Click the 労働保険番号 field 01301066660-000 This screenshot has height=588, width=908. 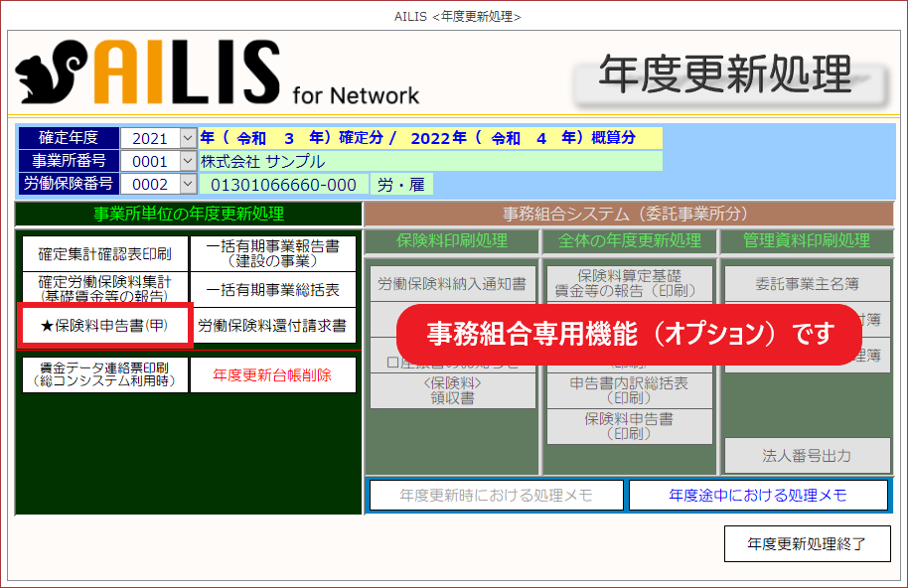click(x=283, y=184)
